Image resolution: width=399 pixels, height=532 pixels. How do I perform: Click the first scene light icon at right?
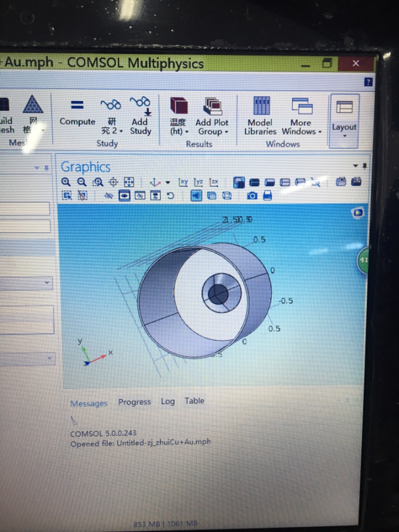pos(341,181)
